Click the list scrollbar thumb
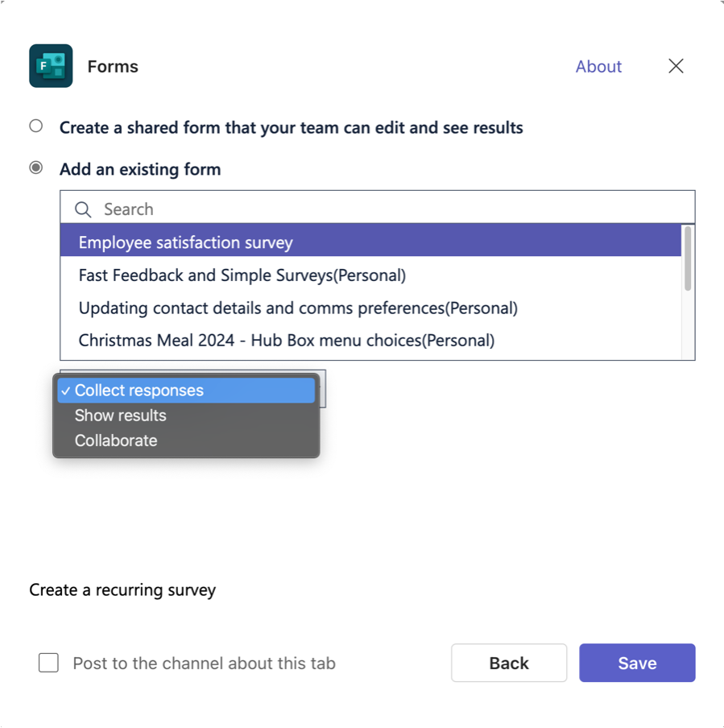This screenshot has height=728, width=724. coord(689,258)
